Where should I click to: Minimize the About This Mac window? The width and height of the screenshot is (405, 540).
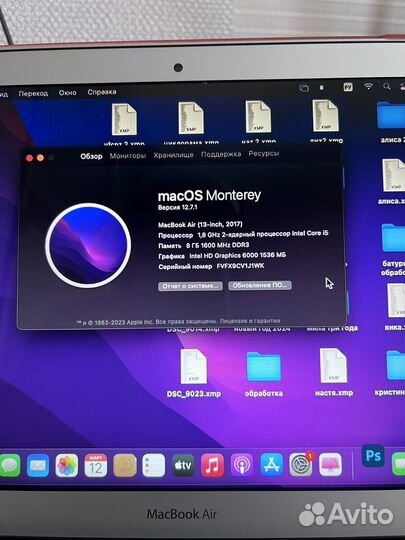pos(40,158)
